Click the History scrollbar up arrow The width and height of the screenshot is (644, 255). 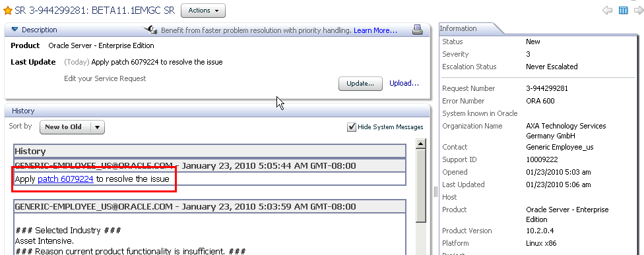pos(420,144)
